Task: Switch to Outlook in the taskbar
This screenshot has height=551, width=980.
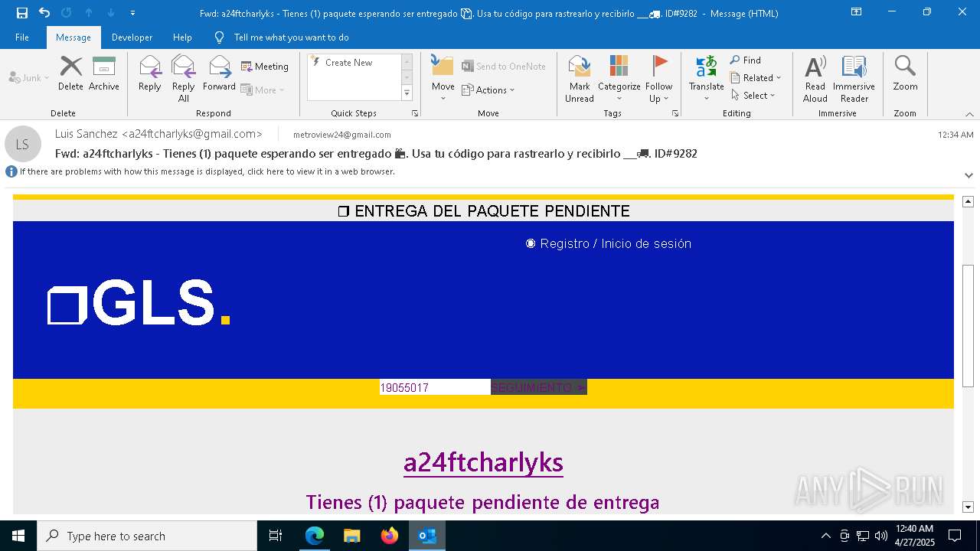Action: click(x=427, y=536)
